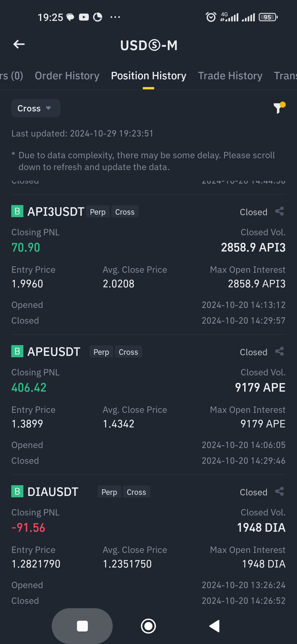Tap the API3USDT symbol name
The image size is (297, 644).
[x=56, y=212]
